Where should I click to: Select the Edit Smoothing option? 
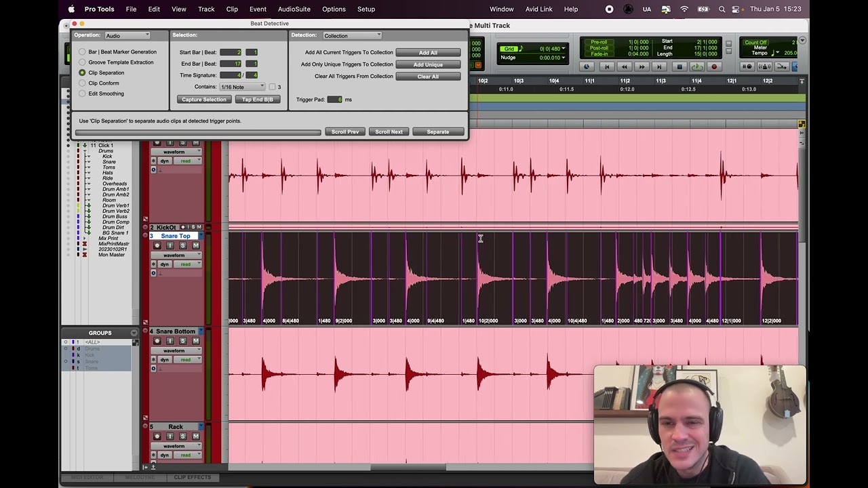[x=82, y=94]
